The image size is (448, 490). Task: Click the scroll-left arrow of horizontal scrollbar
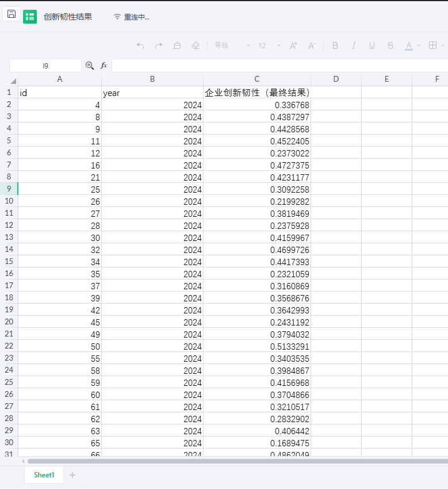pos(23,461)
